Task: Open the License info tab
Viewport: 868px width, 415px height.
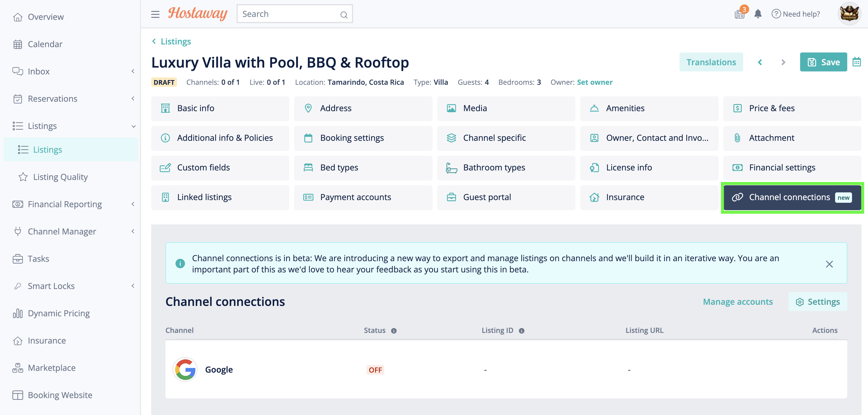Action: [x=649, y=168]
